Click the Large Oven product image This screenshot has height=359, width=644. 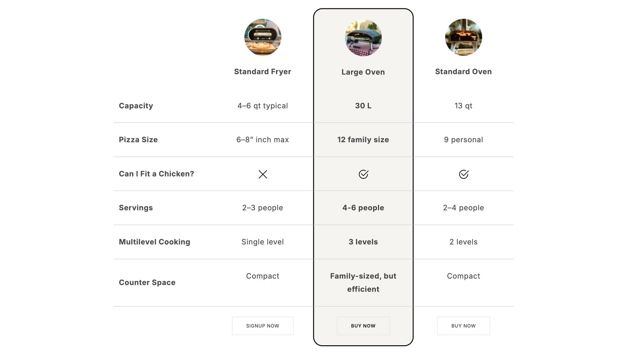tap(363, 37)
